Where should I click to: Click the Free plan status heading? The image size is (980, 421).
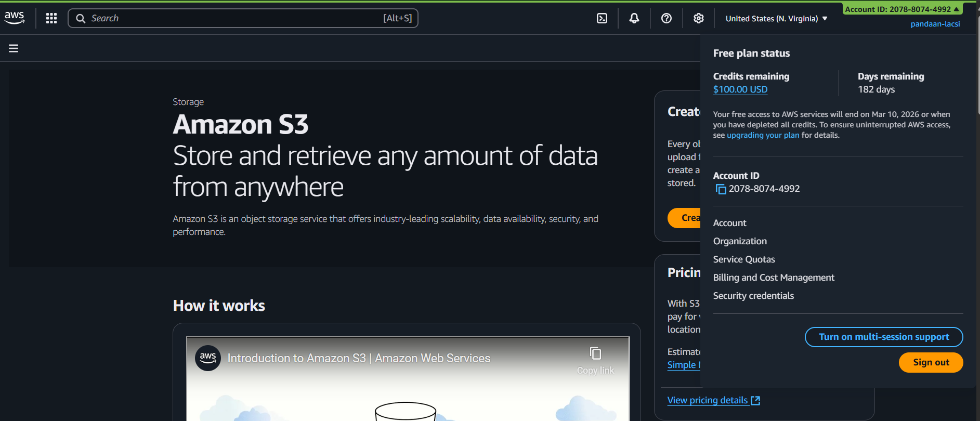pos(751,53)
